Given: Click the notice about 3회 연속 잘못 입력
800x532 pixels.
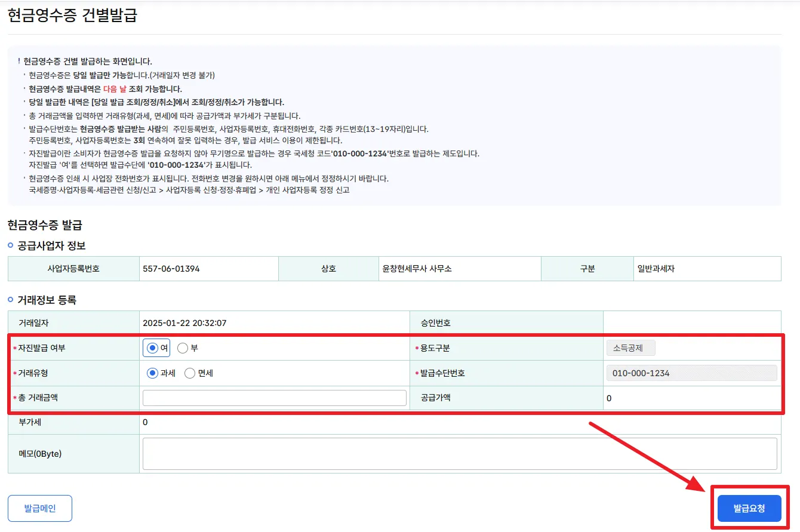Looking at the screenshot, I should coord(185,140).
